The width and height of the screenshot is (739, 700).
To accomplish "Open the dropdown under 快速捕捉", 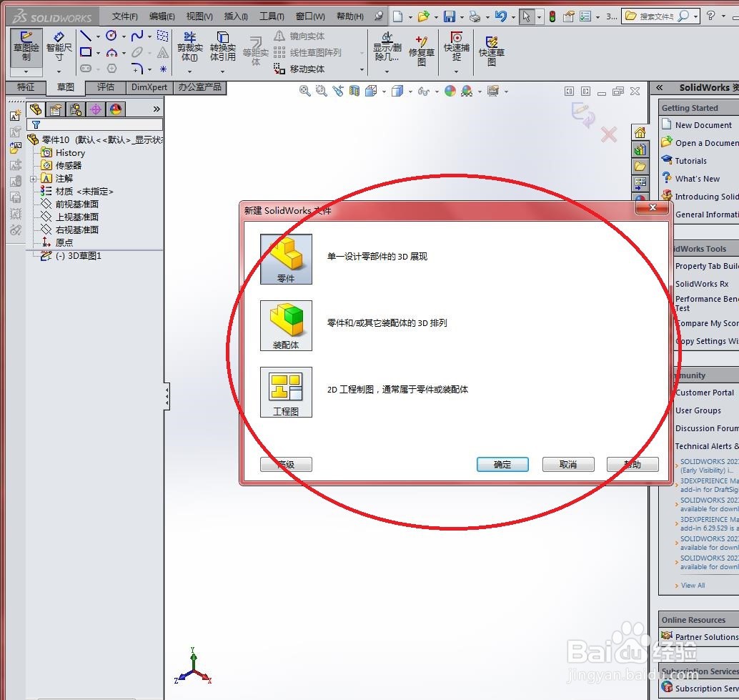I will click(456, 72).
